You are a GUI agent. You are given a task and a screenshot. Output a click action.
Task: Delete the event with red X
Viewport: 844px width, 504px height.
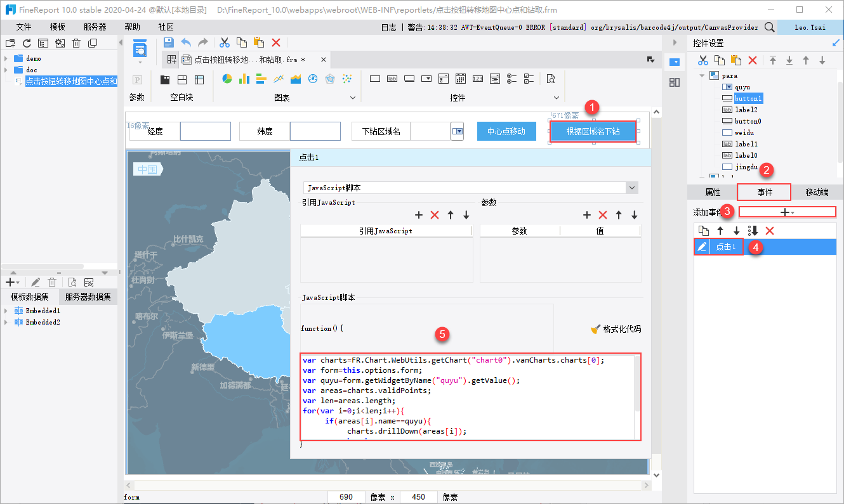pos(770,231)
